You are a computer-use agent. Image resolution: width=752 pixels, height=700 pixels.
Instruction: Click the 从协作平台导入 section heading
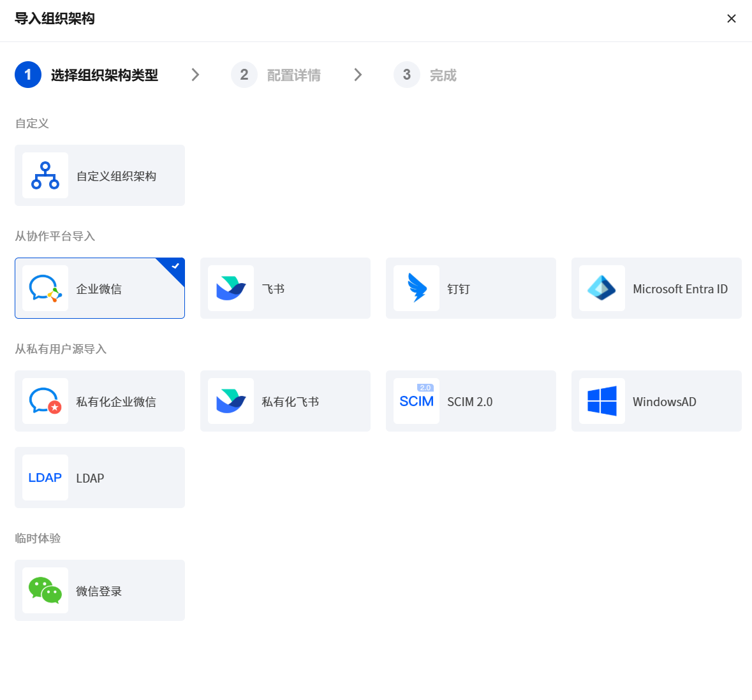coord(55,236)
